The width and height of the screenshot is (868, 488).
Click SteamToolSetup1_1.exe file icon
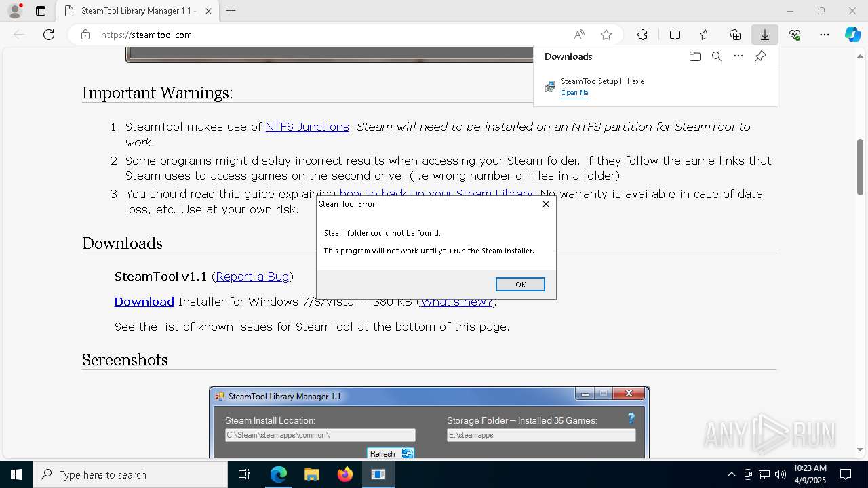[550, 87]
